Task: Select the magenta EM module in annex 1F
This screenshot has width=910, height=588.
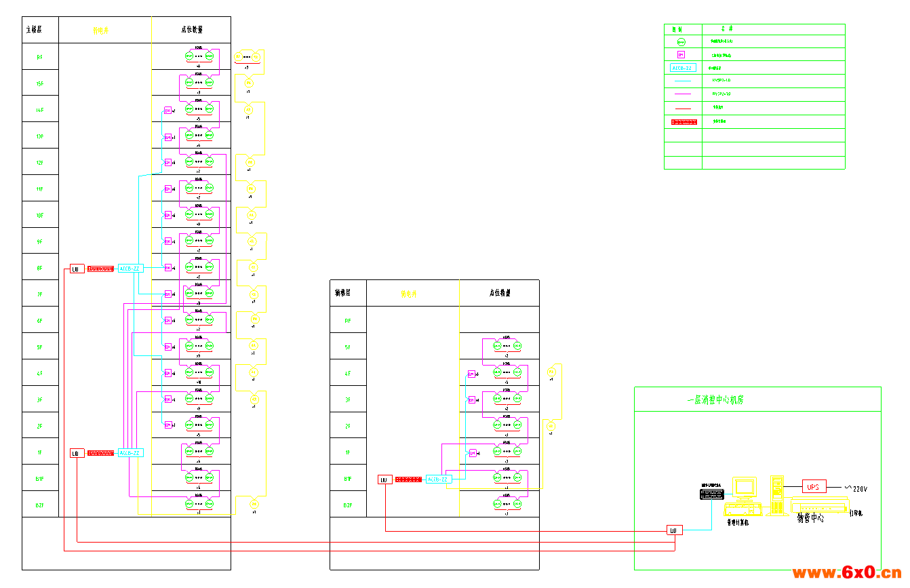Action: coord(473,453)
